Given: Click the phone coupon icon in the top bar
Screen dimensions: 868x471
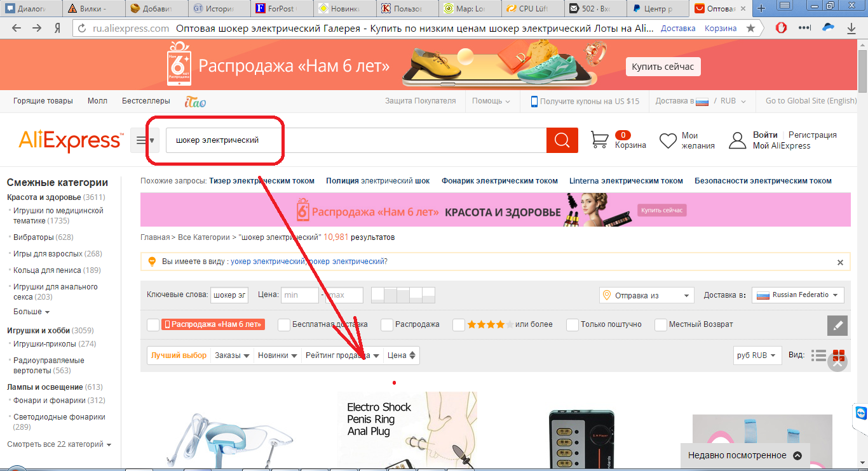Looking at the screenshot, I should tap(534, 101).
